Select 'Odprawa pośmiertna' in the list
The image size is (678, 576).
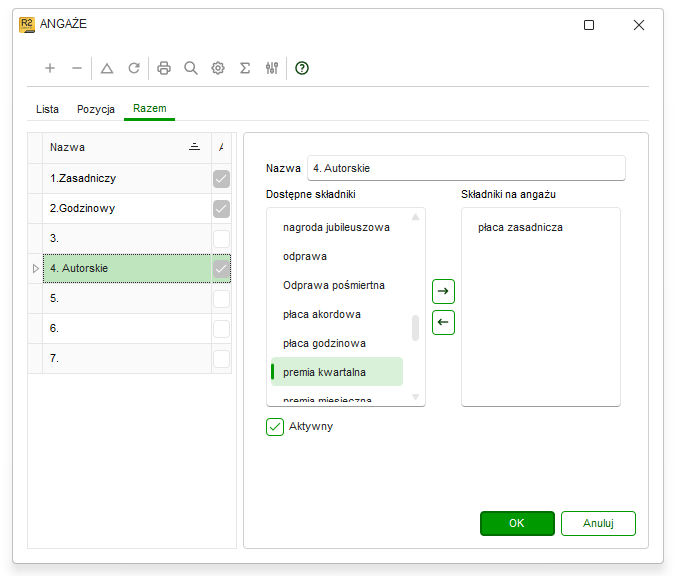336,285
